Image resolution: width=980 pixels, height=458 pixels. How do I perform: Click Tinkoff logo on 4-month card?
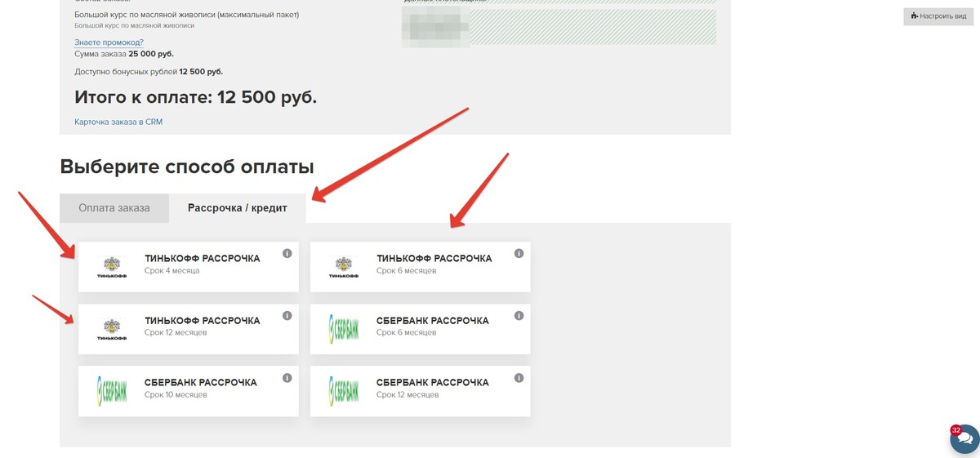click(112, 266)
